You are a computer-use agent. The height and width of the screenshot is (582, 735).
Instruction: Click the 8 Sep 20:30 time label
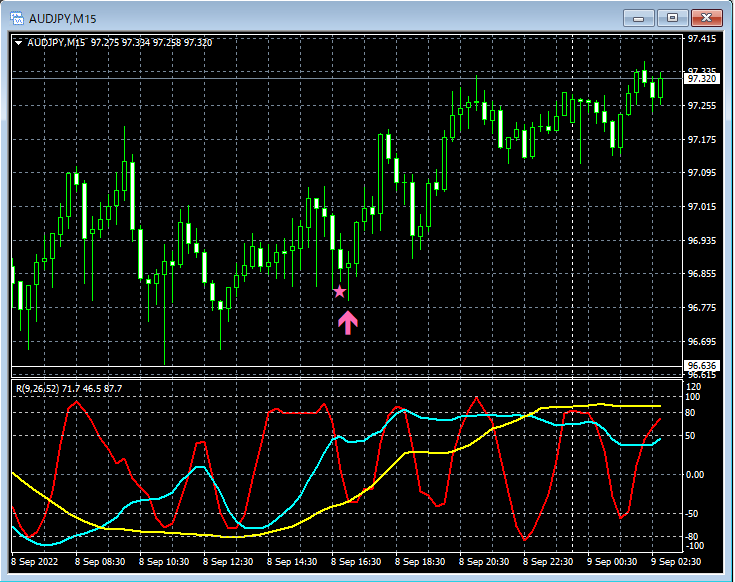coord(484,561)
